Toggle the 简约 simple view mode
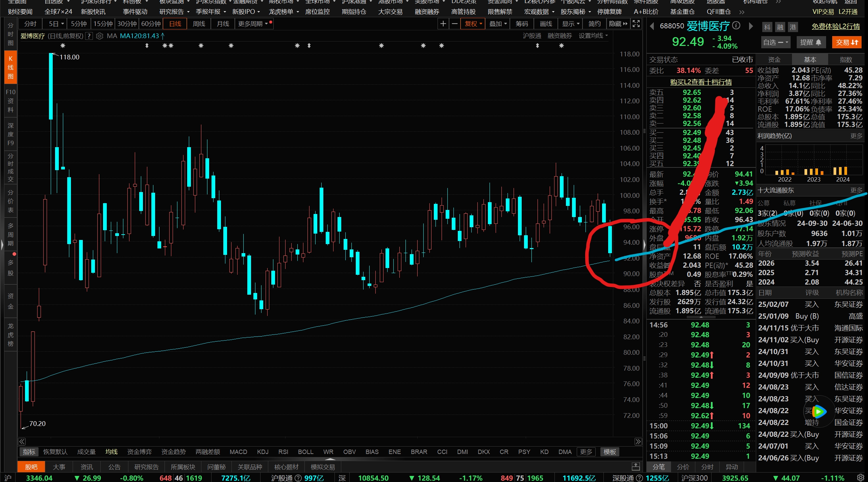This screenshot has width=868, height=482. (594, 24)
